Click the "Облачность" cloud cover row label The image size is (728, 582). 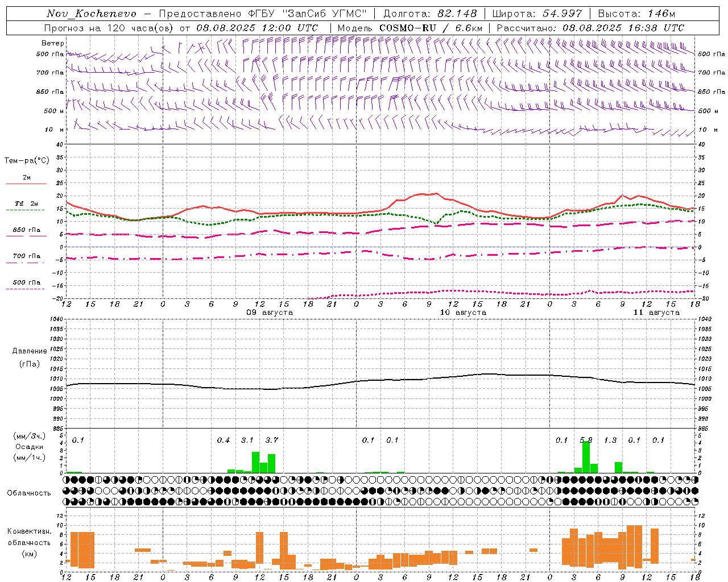(29, 493)
